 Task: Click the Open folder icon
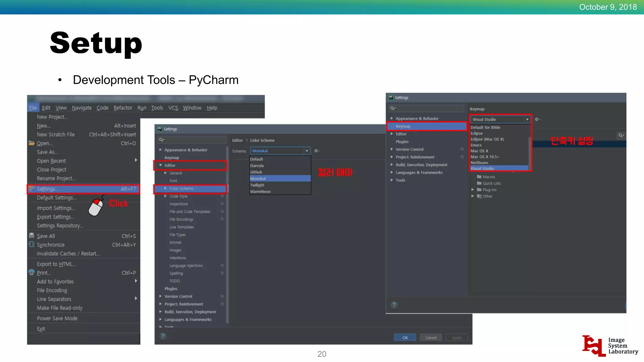(x=31, y=143)
